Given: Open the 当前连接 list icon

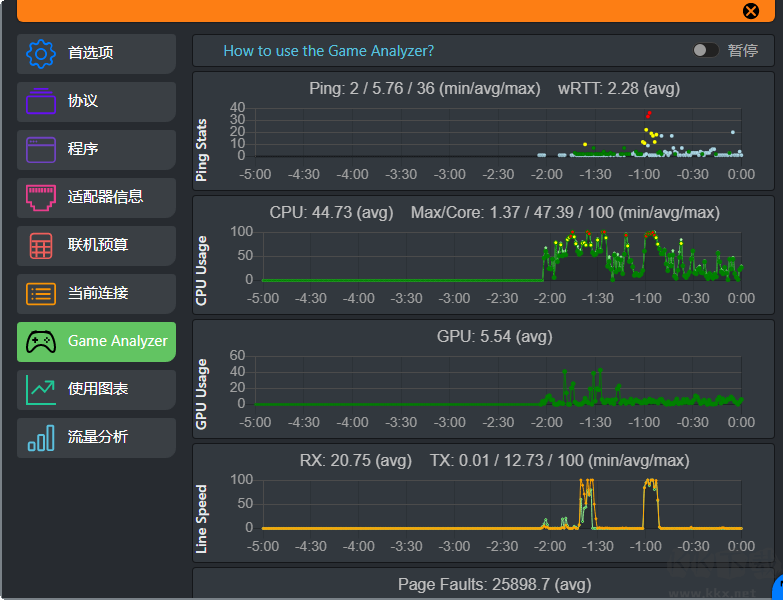Looking at the screenshot, I should (41, 293).
